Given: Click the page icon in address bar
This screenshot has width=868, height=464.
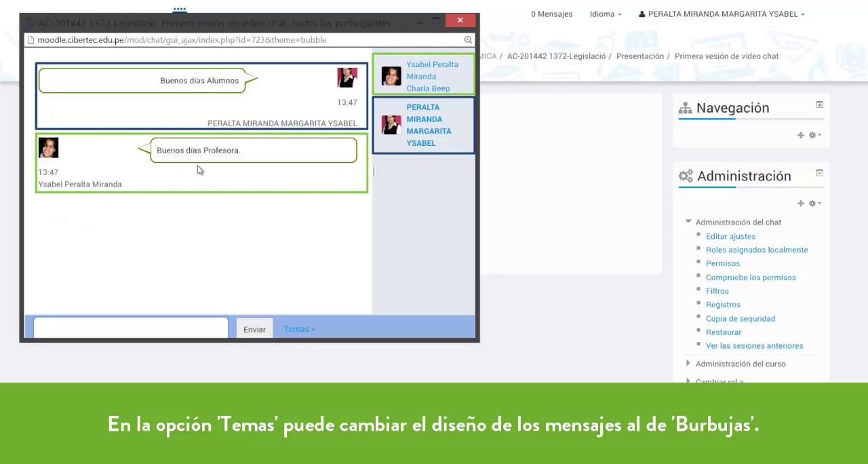Looking at the screenshot, I should 31,40.
